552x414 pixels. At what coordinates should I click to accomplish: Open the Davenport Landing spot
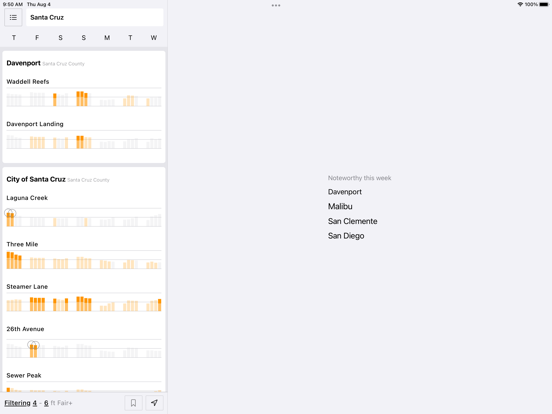point(35,124)
